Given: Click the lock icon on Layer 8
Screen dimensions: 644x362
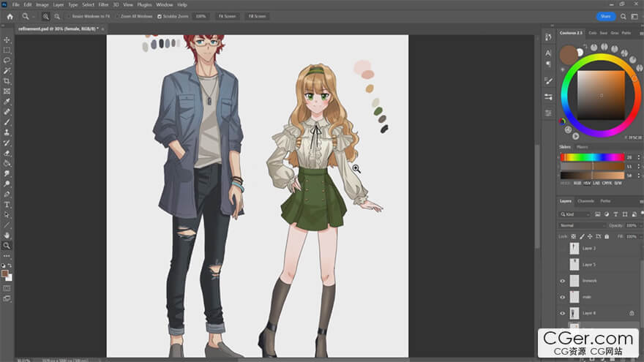Looking at the screenshot, I should click(632, 313).
